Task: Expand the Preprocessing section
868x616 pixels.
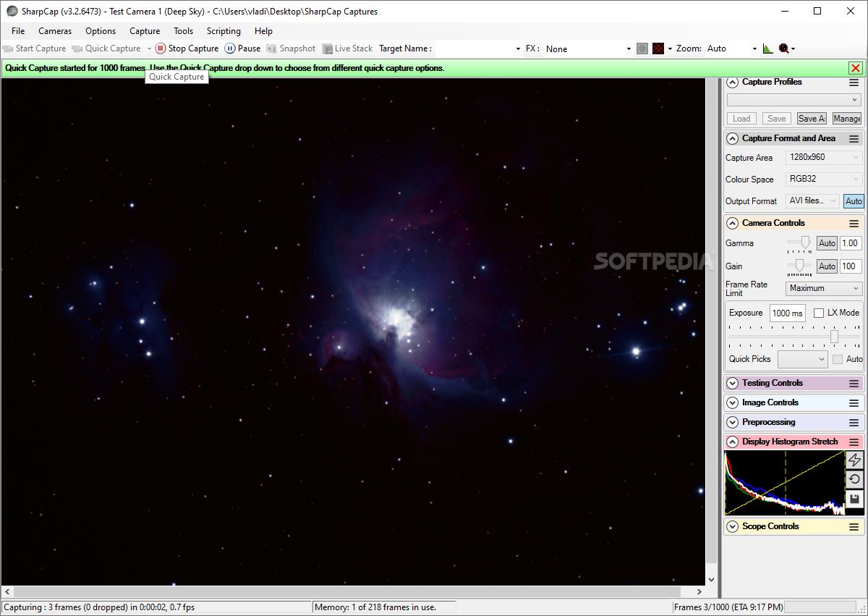Action: click(x=732, y=423)
